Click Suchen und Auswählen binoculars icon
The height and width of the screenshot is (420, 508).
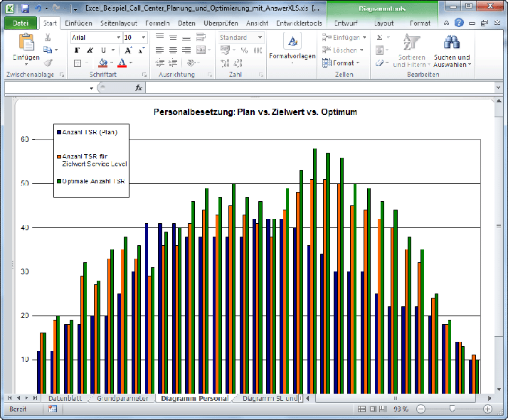452,43
